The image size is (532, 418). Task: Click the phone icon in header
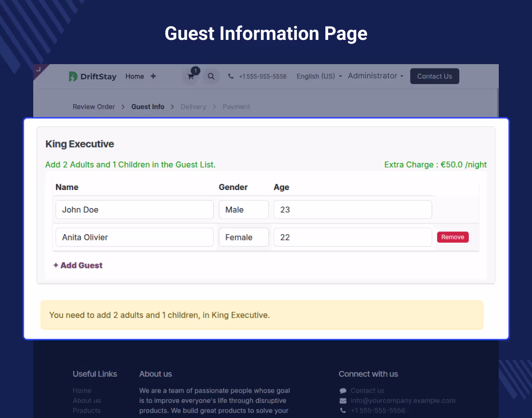tap(231, 76)
